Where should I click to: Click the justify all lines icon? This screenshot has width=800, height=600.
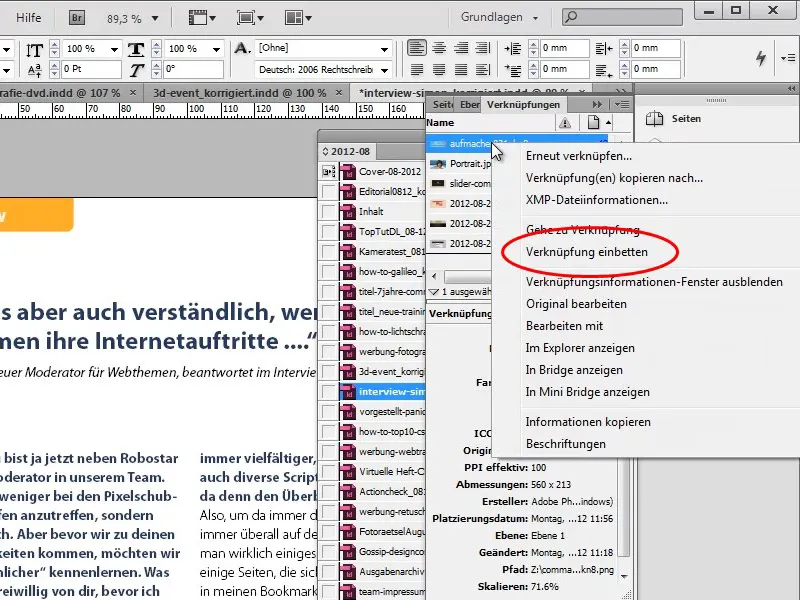[461, 69]
